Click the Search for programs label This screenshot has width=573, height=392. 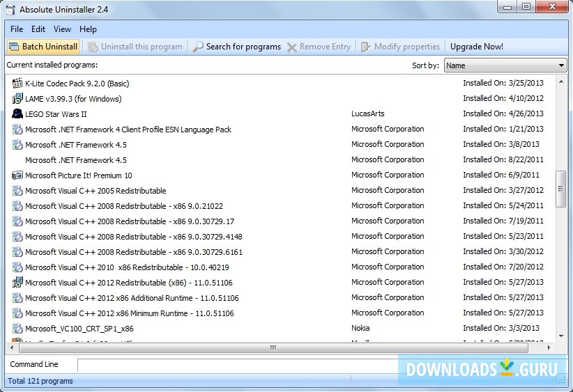point(243,47)
